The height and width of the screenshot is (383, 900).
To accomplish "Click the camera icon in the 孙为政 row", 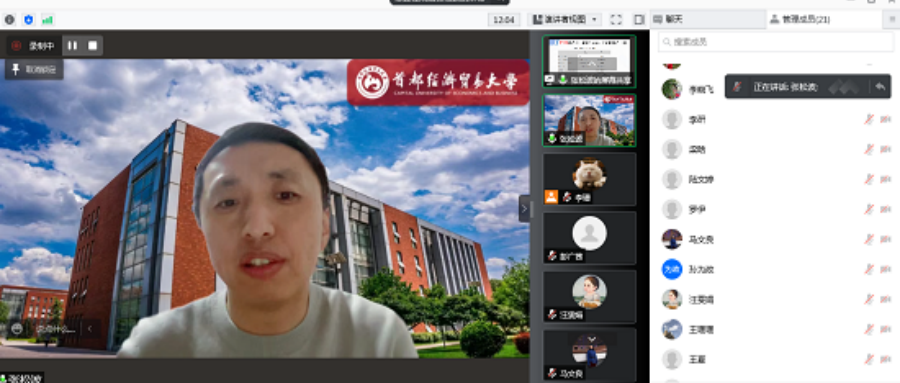I will click(x=886, y=269).
